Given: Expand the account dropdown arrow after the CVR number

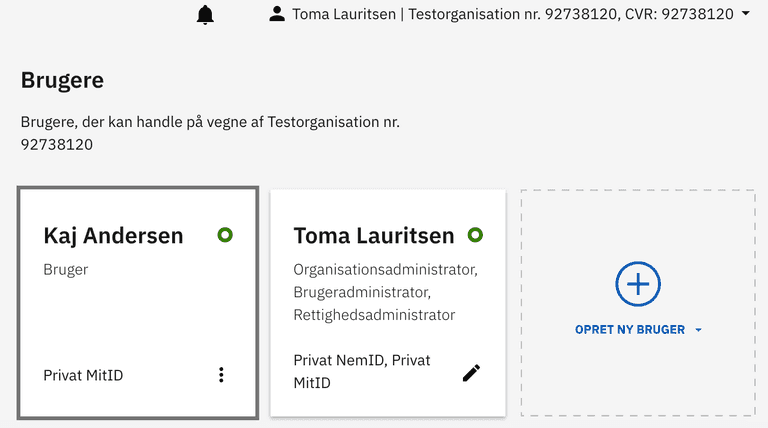Looking at the screenshot, I should (x=746, y=14).
